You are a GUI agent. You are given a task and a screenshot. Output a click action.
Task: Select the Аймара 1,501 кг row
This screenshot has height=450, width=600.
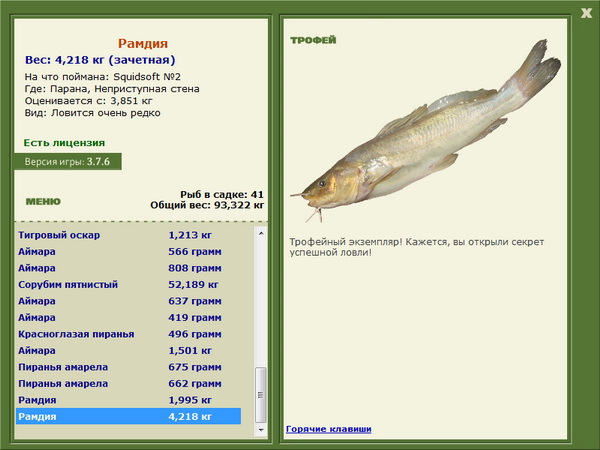coord(129,350)
